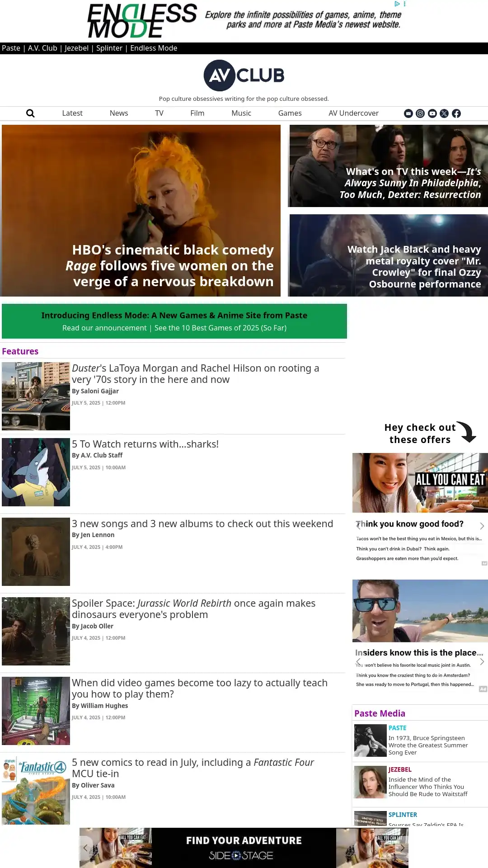Click the sunglasses man beach ad image
Viewport: 488px width, 868px height.
pos(420,611)
